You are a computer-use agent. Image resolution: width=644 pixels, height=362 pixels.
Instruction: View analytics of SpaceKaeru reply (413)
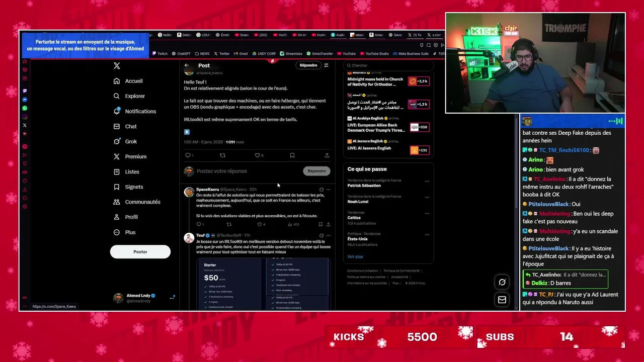click(293, 224)
